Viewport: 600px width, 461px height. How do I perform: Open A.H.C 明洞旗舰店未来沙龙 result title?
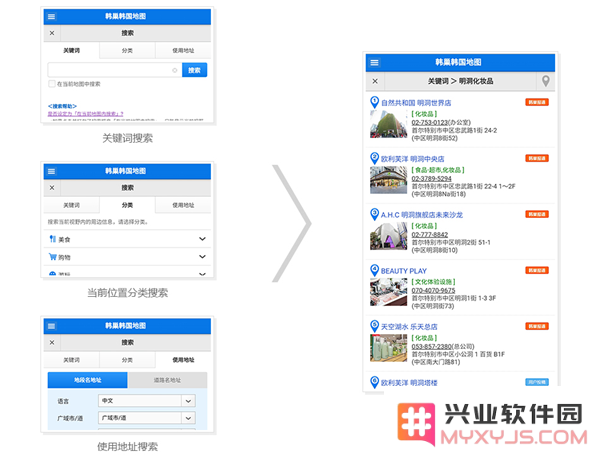coord(422,215)
